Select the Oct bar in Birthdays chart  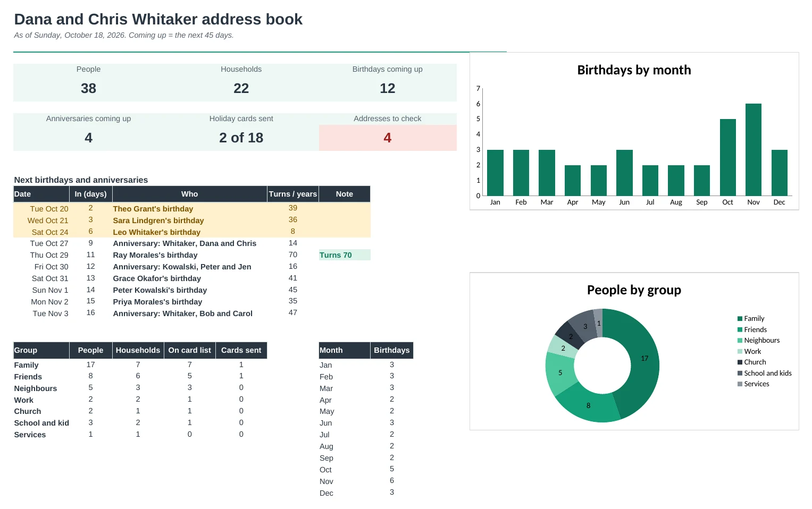[x=728, y=157]
